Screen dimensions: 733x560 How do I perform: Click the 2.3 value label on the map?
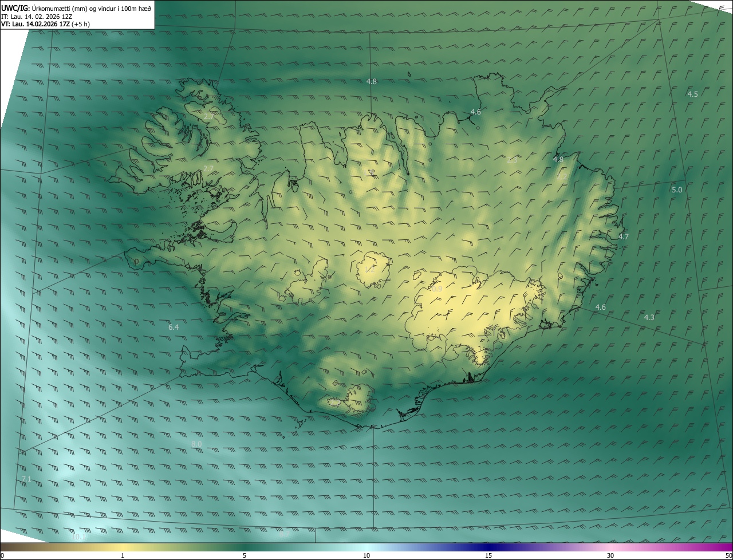pos(512,160)
